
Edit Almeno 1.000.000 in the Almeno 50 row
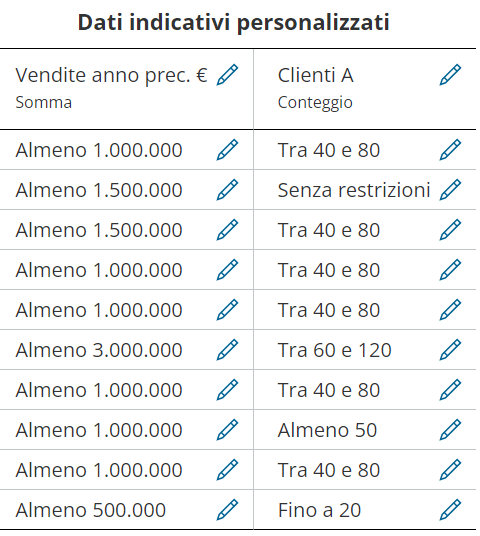227,430
